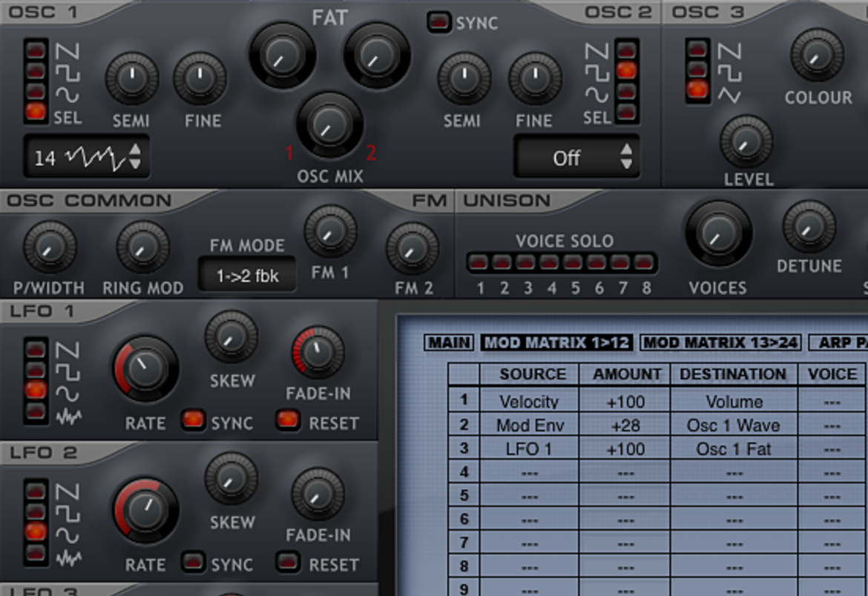Open destination cell Osc 1 Fat

[x=734, y=448]
